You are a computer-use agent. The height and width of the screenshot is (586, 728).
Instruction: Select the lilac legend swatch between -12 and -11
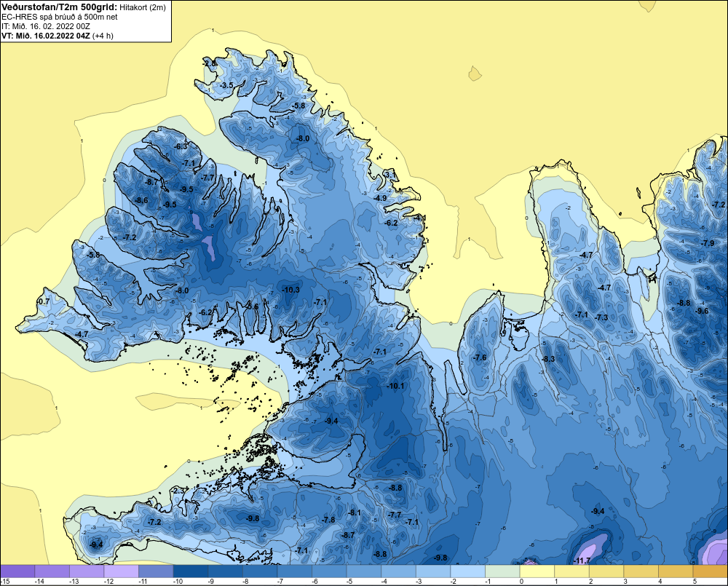pyautogui.click(x=122, y=571)
